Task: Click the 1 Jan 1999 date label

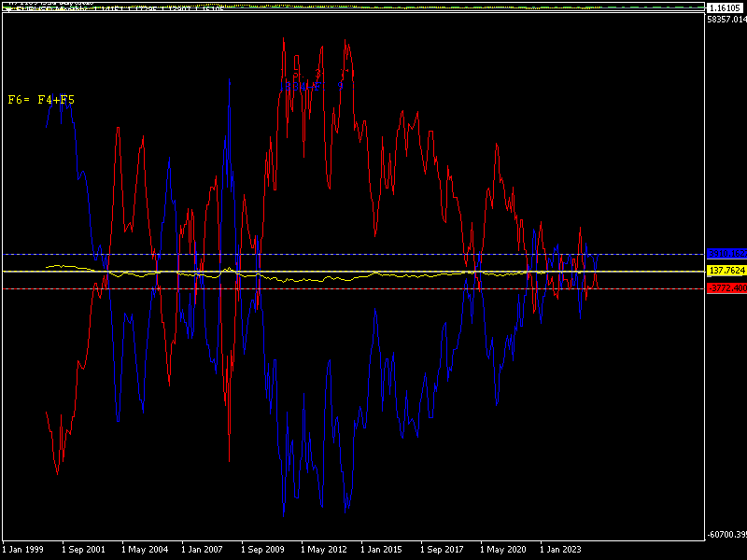Action: click(x=23, y=550)
